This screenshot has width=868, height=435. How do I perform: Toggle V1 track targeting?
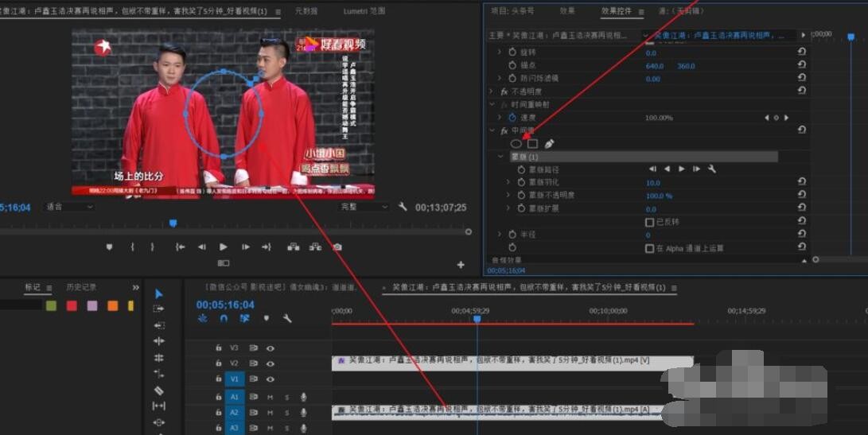[x=235, y=379]
